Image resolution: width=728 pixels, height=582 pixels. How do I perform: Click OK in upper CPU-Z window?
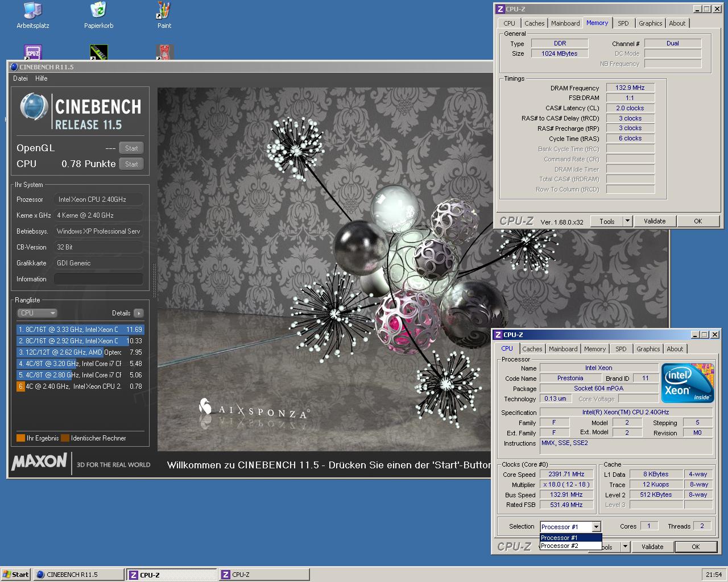point(698,221)
